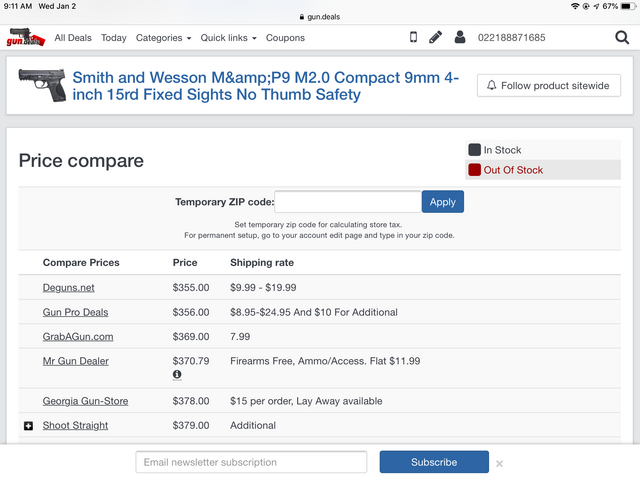Open the Today deals page

113,38
